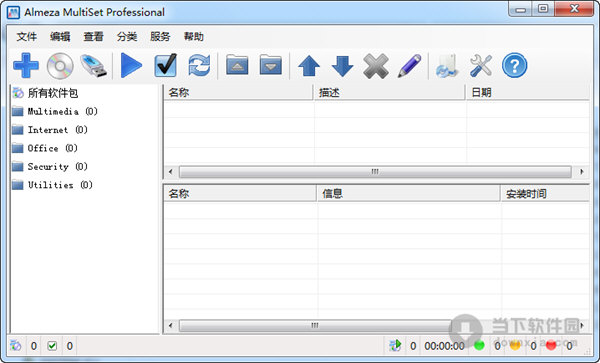Screen dimensions: 600x363
Task: Click the Security folder icon
Action: tap(18, 166)
